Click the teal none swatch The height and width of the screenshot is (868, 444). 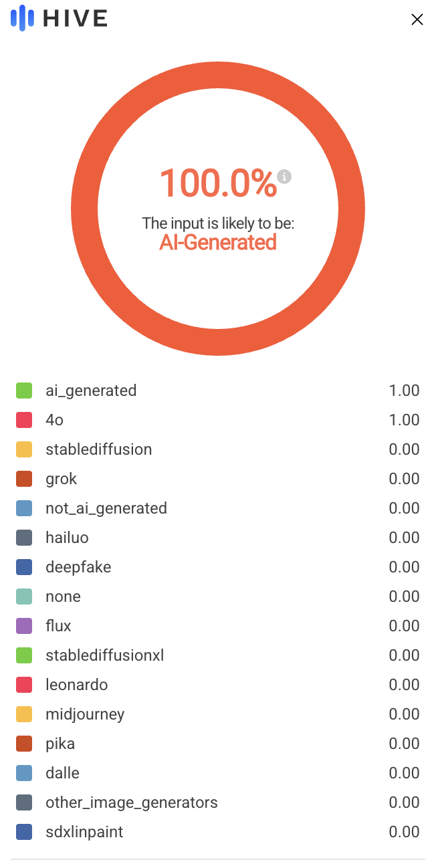[24, 596]
